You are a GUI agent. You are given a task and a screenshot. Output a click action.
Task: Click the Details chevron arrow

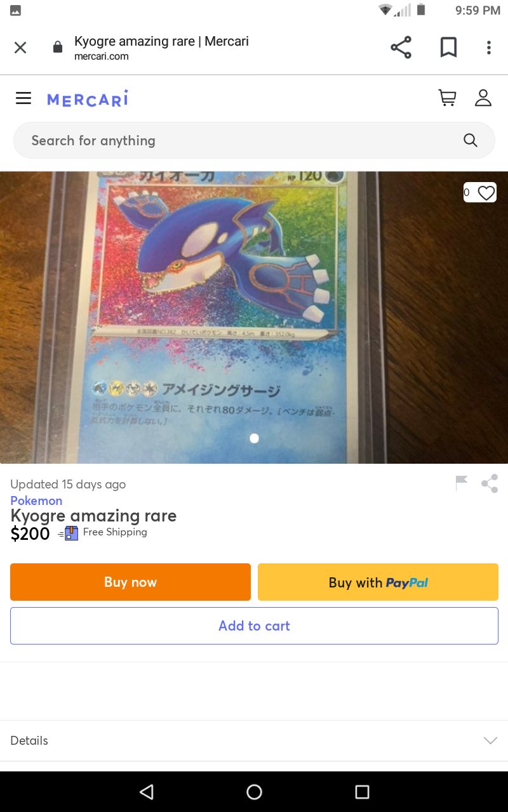tap(490, 740)
